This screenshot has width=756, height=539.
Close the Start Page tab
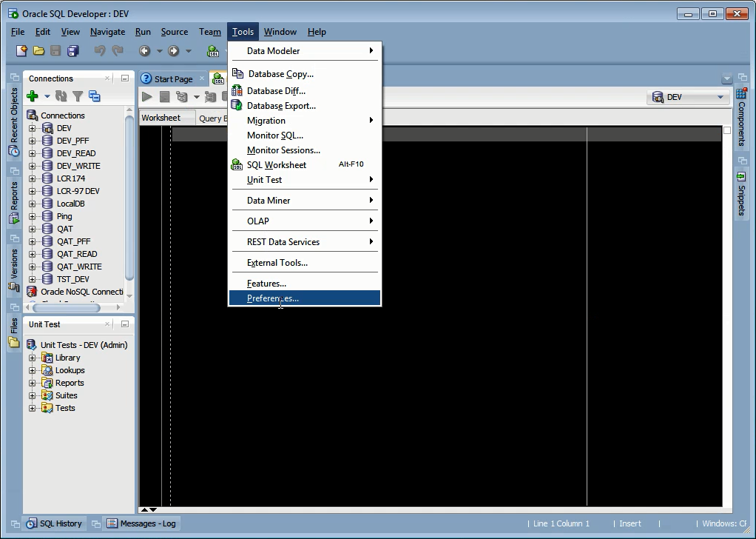(202, 78)
